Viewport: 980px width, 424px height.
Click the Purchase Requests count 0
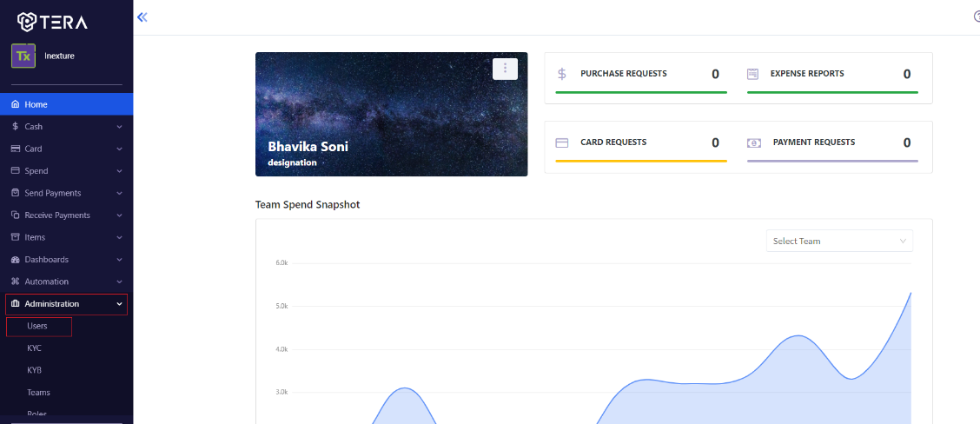click(716, 74)
